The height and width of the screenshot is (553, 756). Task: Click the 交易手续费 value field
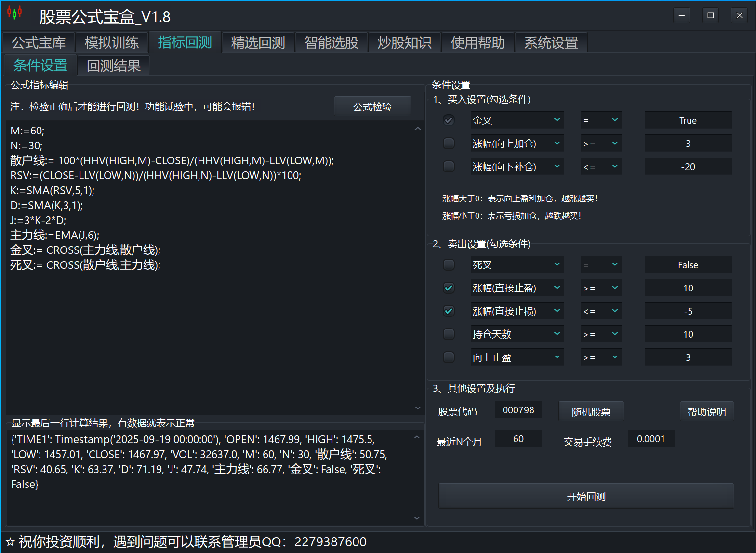pyautogui.click(x=650, y=439)
